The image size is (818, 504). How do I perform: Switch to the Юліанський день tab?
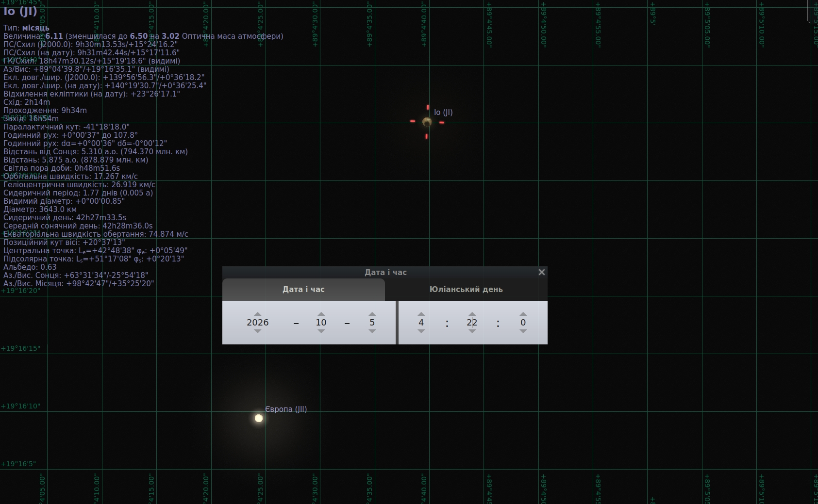466,290
